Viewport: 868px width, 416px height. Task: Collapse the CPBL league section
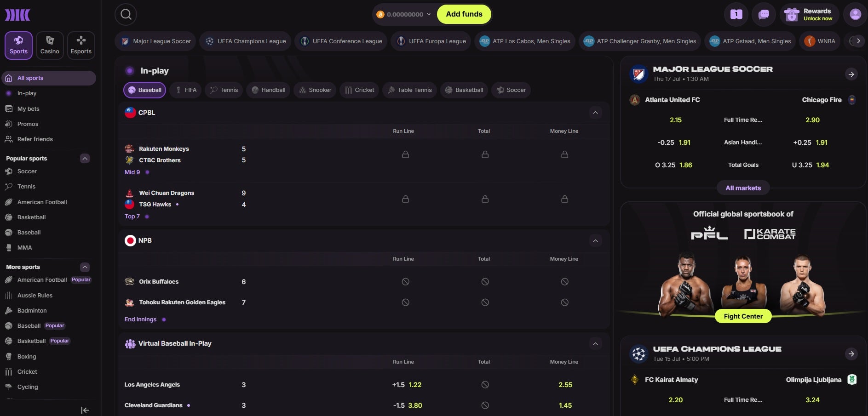595,113
